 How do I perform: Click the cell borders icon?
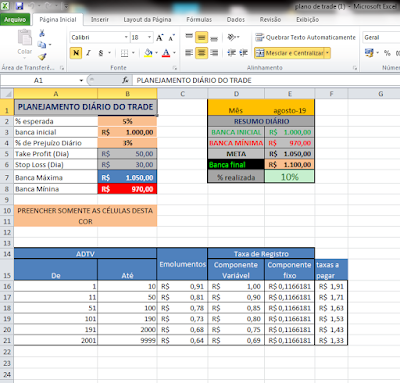(x=124, y=53)
